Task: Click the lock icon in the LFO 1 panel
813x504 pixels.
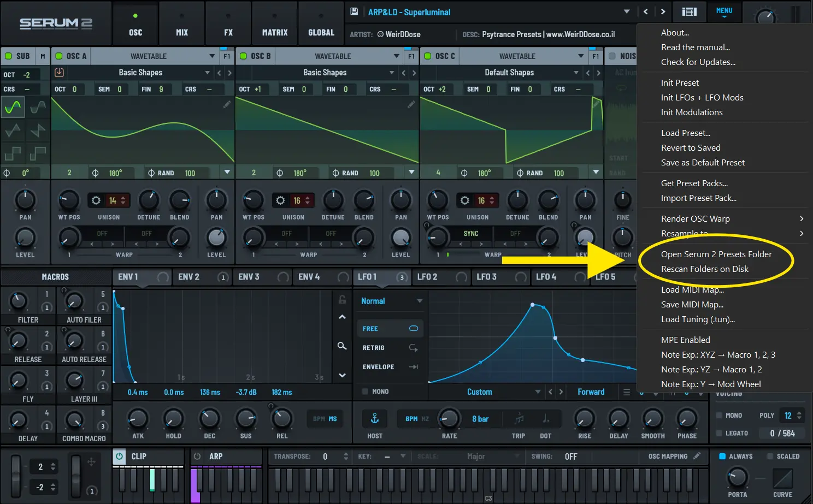Action: (x=342, y=299)
